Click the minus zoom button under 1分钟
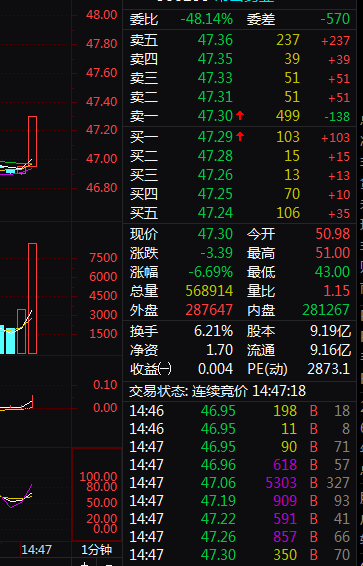The image size is (363, 566). pyautogui.click(x=108, y=563)
